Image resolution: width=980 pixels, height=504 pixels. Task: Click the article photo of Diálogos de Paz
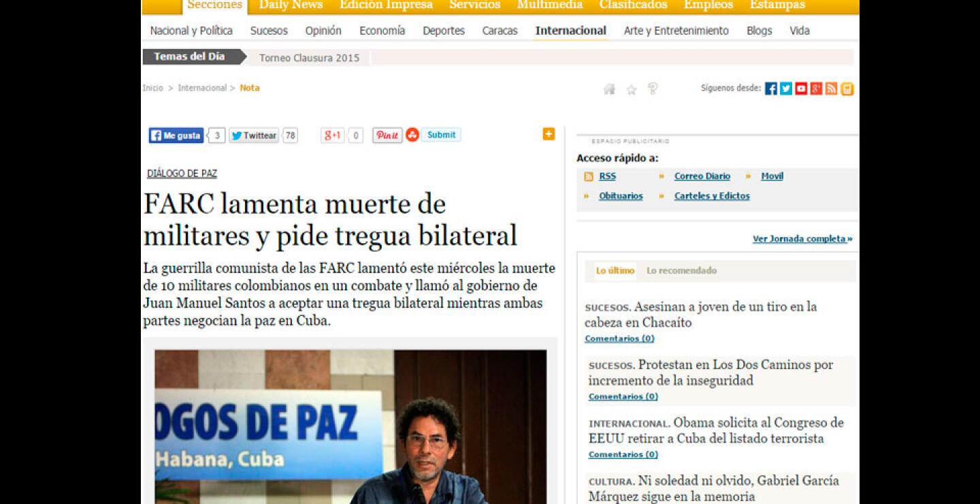click(x=350, y=427)
